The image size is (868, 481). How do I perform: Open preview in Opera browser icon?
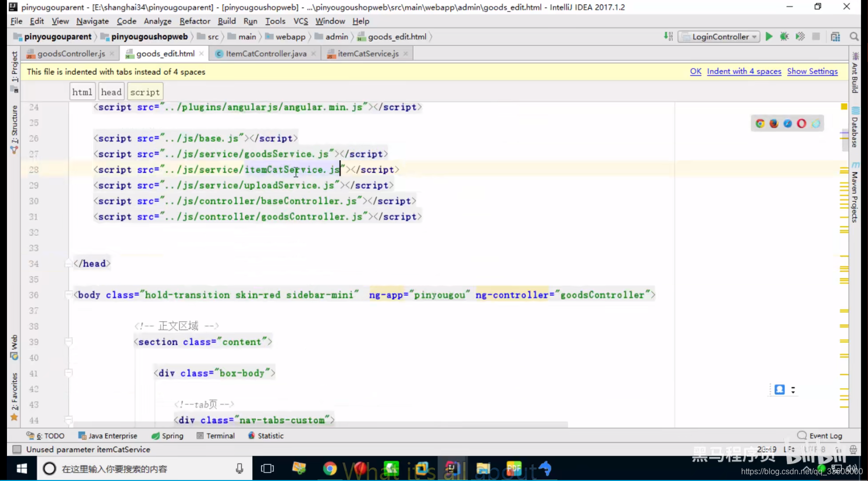[802, 123]
